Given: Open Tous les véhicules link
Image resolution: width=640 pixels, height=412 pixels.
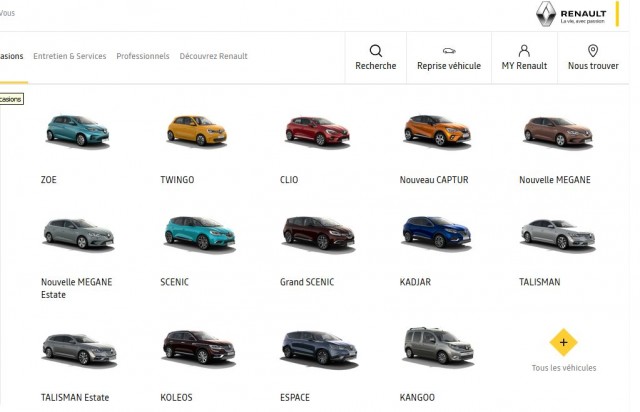Looking at the screenshot, I should click(564, 368).
